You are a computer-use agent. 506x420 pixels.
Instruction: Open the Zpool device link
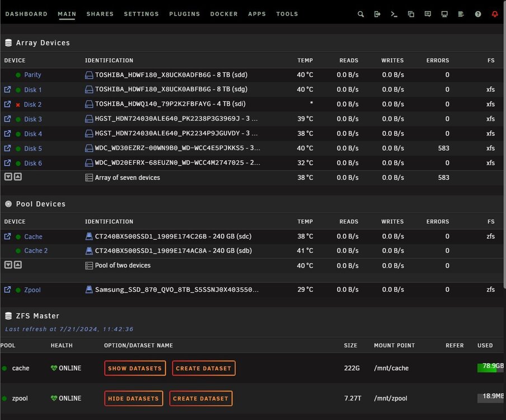tap(32, 290)
